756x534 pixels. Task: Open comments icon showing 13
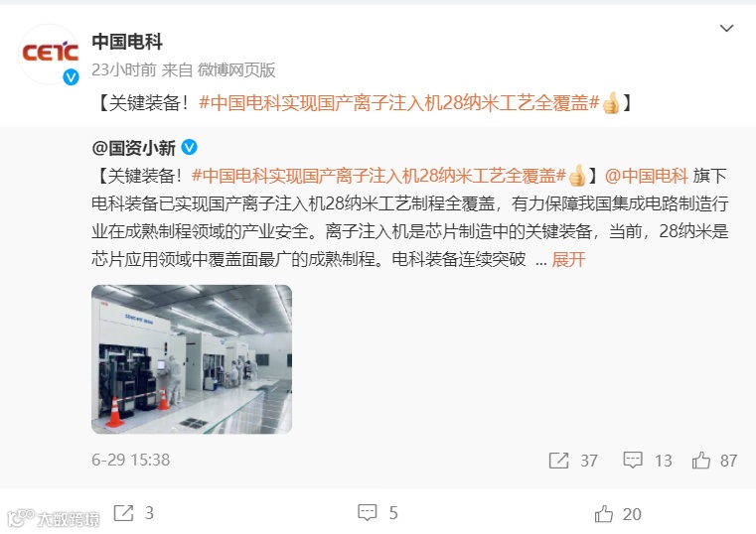point(633,460)
